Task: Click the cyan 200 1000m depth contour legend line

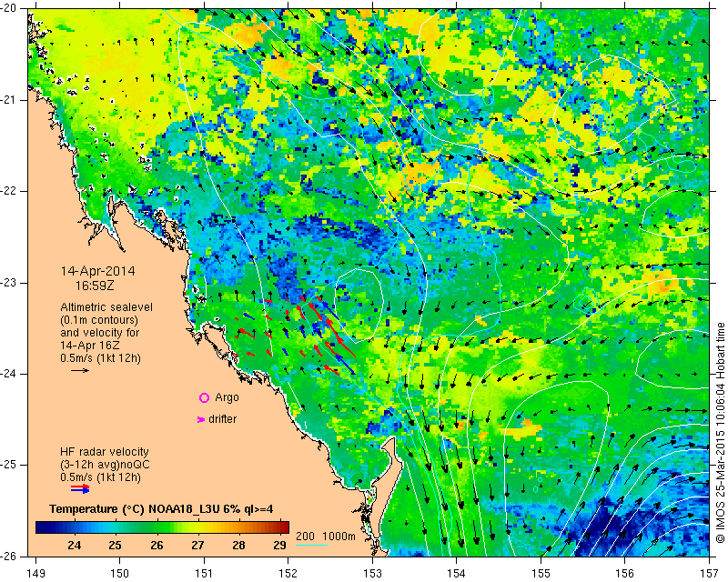Action: pos(311,545)
